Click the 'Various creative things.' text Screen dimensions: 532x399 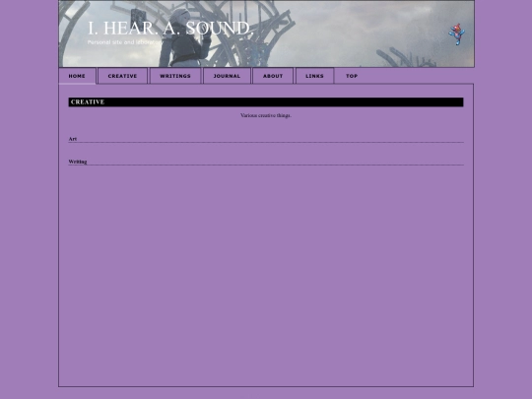coord(266,115)
